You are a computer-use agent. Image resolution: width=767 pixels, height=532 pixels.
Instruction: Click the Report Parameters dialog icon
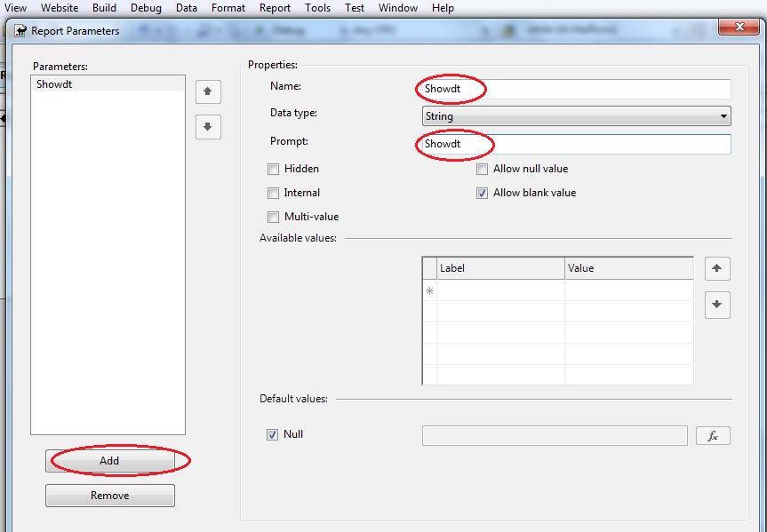click(20, 29)
